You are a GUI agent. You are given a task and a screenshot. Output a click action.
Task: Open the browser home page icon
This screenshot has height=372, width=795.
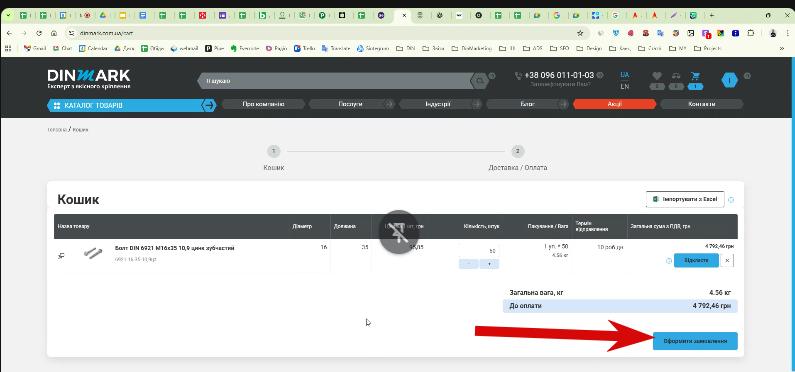click(x=54, y=33)
